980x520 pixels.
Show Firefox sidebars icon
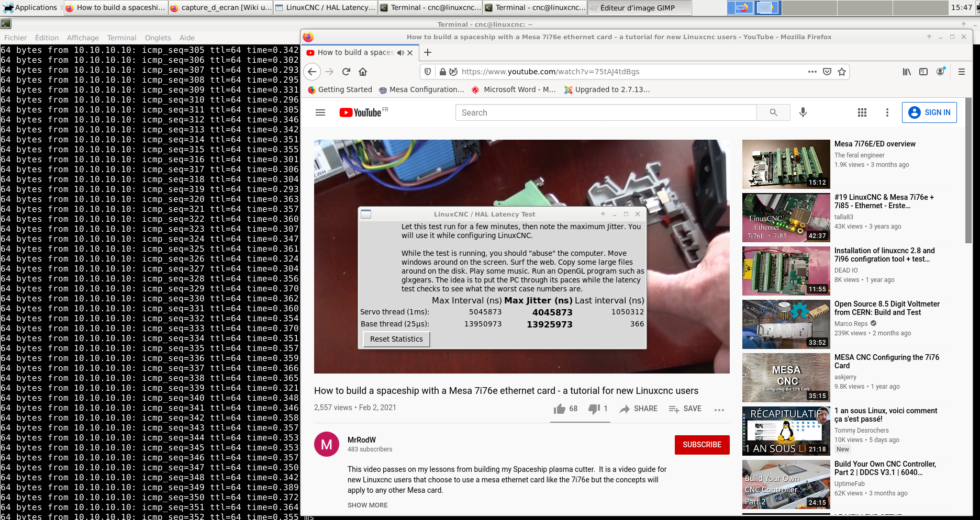[923, 72]
